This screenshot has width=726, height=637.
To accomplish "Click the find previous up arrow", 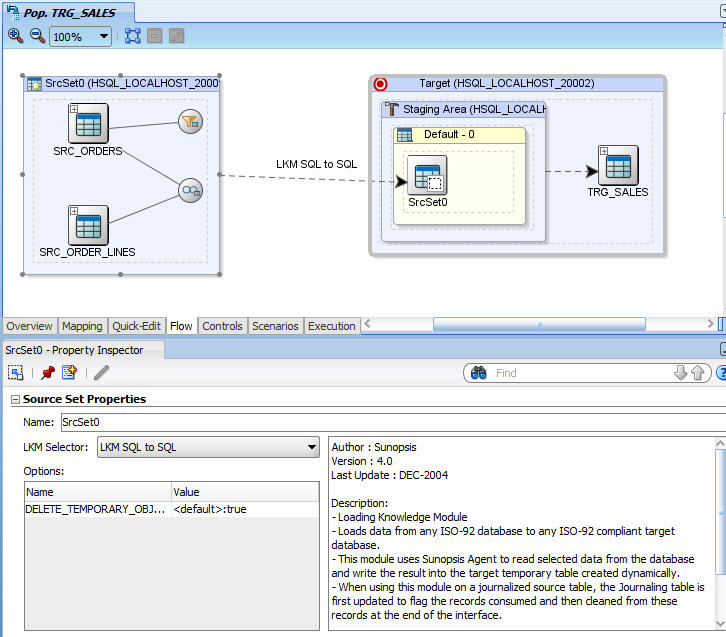I will (x=698, y=373).
